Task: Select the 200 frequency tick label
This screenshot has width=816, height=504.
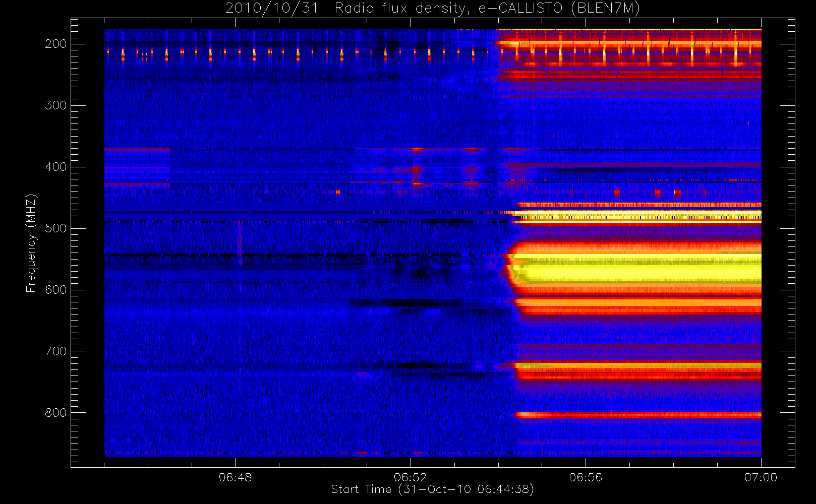Action: (56, 44)
